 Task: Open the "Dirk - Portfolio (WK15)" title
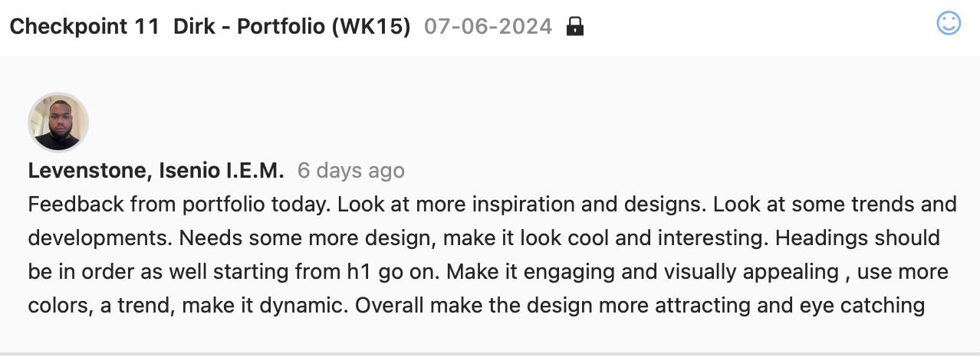[x=291, y=27]
